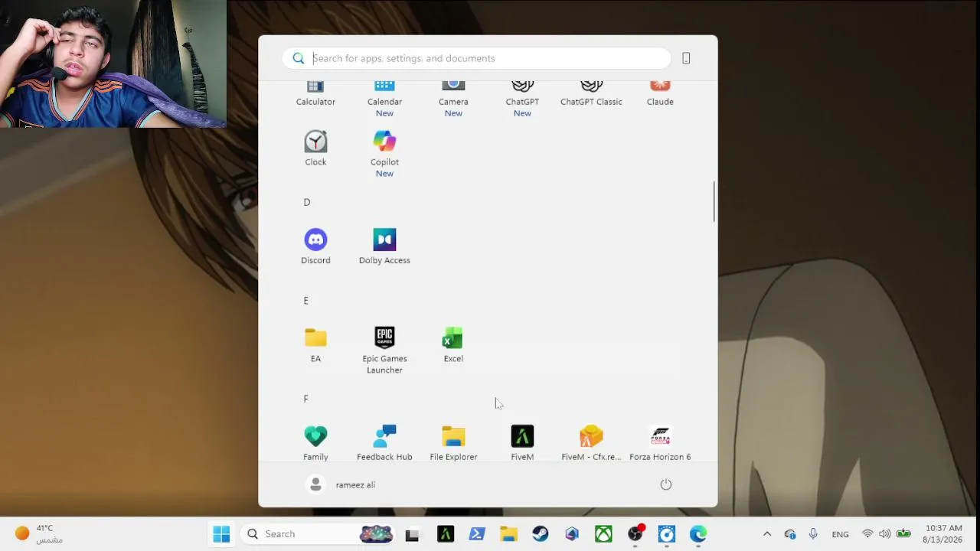Viewport: 980px width, 551px height.
Task: Open File Explorer from the taskbar
Action: (x=508, y=534)
